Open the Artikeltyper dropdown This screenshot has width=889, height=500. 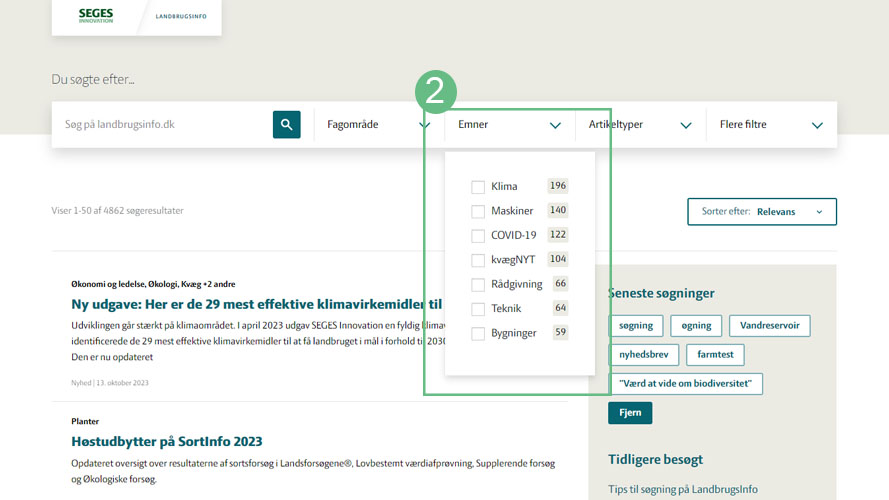640,125
